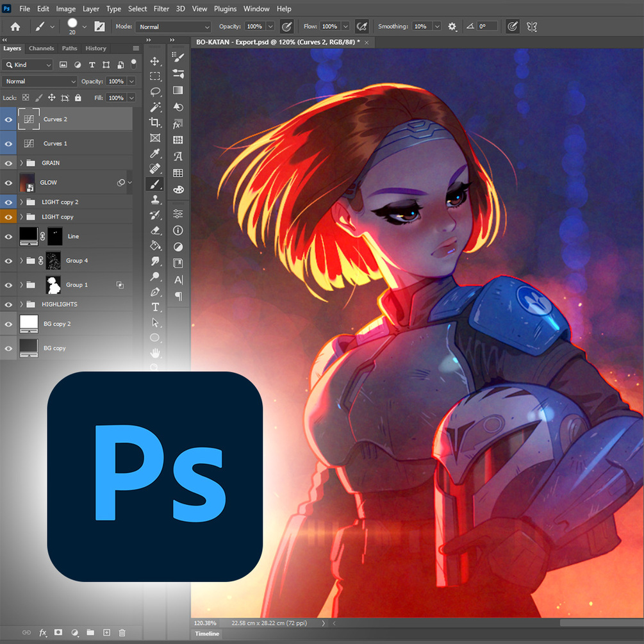Open the Timeline panel tab
This screenshot has width=644, height=644.
(207, 634)
